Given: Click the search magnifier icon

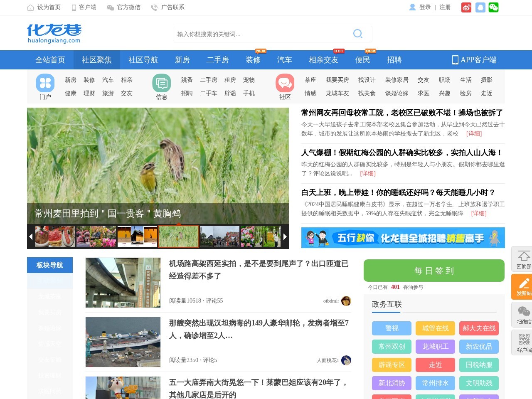Looking at the screenshot, I should pyautogui.click(x=358, y=34).
